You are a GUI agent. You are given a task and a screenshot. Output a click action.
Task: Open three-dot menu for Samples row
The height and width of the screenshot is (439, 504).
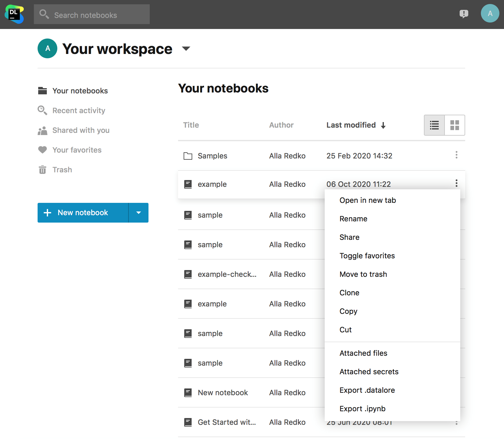456,155
